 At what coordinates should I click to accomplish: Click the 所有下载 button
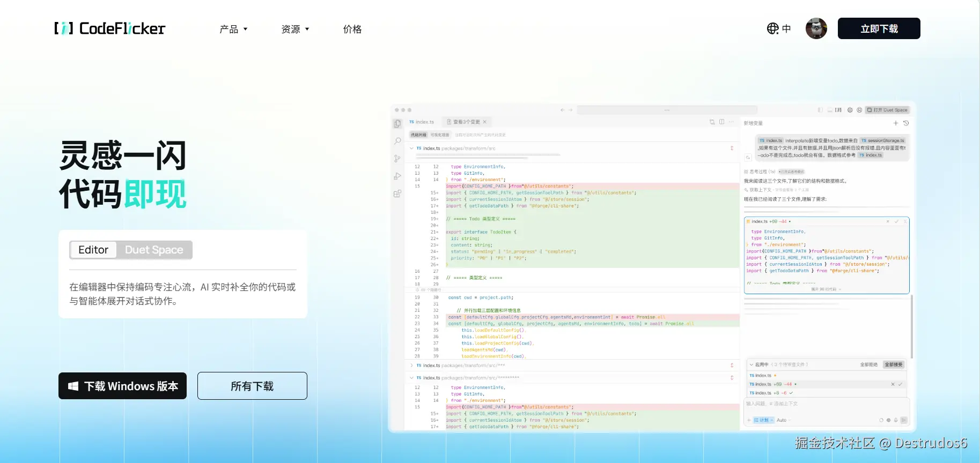coord(252,386)
